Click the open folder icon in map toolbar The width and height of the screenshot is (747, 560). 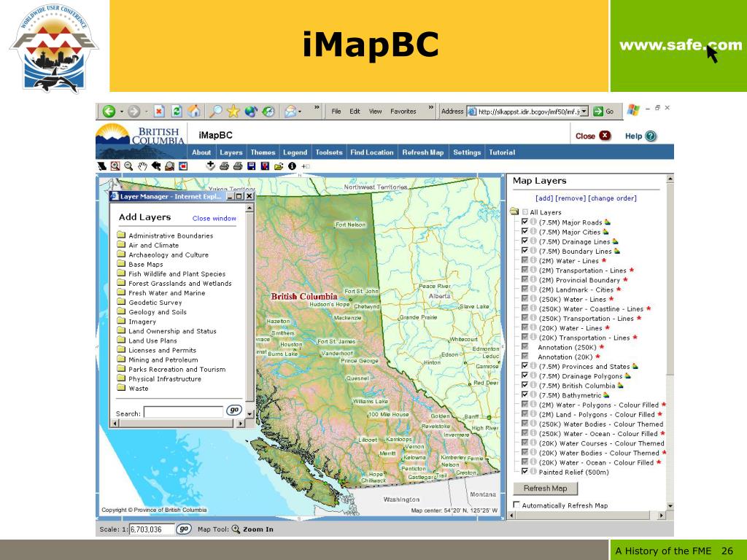279,166
